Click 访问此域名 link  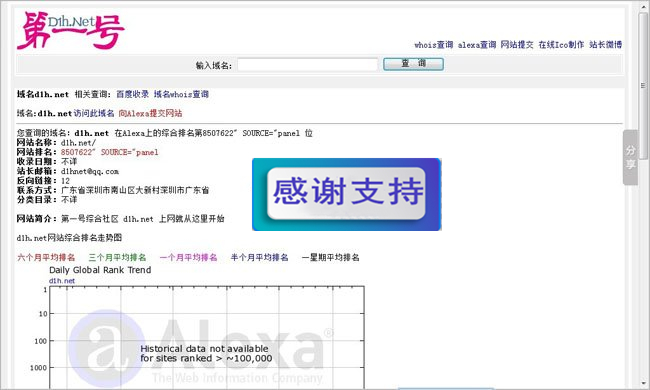click(94, 113)
